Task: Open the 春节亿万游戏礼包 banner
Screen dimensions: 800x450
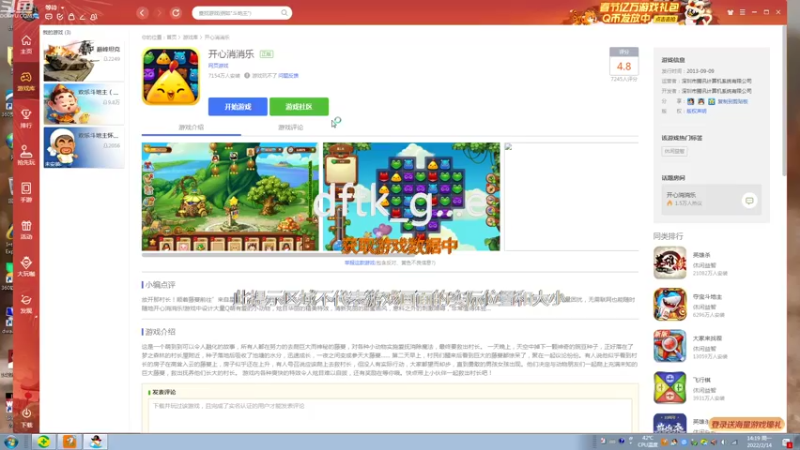Action: [x=639, y=13]
